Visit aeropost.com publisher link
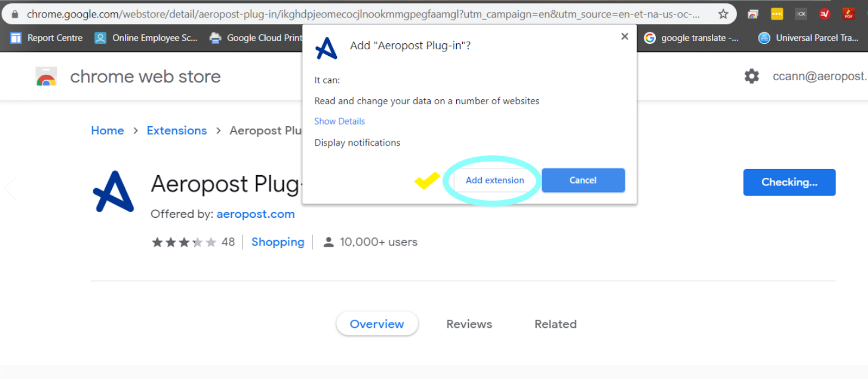 pyautogui.click(x=256, y=214)
